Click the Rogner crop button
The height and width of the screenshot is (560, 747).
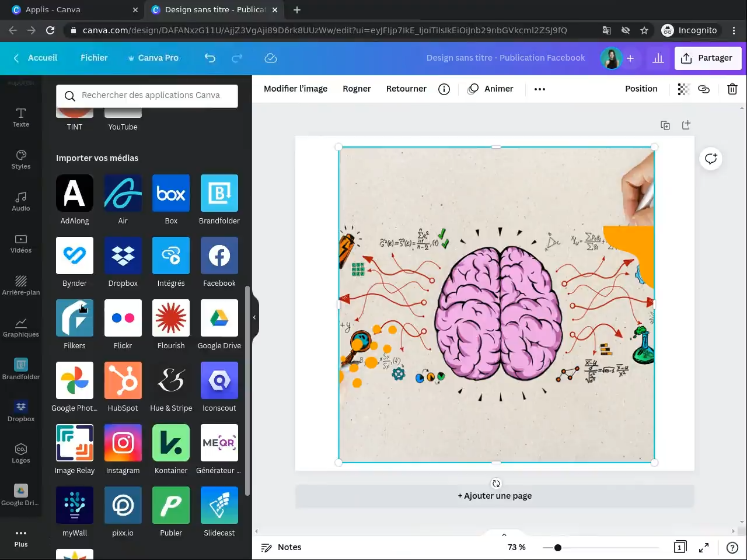pyautogui.click(x=357, y=89)
